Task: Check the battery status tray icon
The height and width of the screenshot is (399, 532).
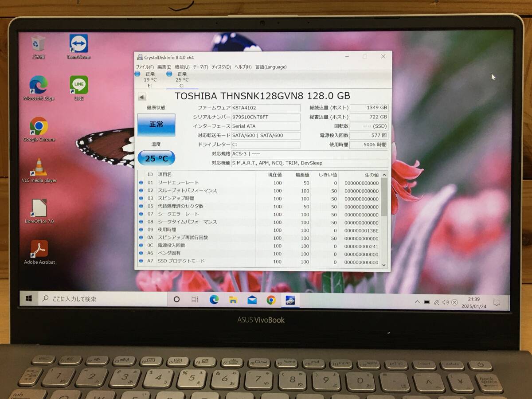Action: 426,302
